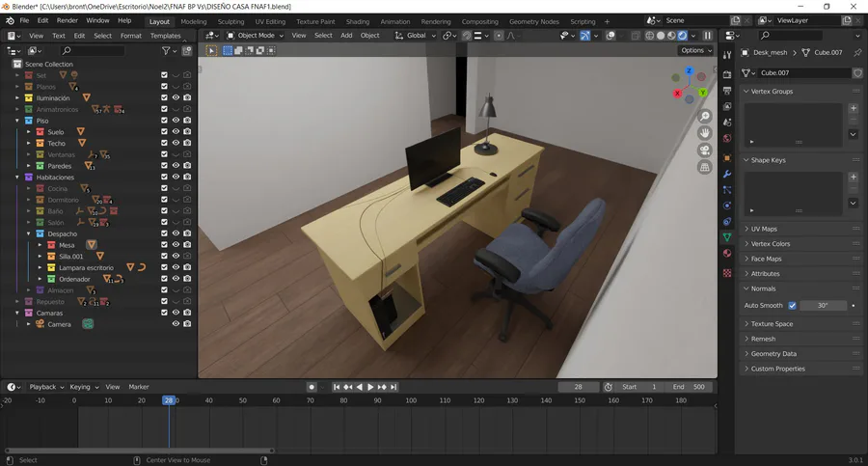The height and width of the screenshot is (466, 868).
Task: Toggle Auto Smooth checkbox
Action: pos(792,305)
